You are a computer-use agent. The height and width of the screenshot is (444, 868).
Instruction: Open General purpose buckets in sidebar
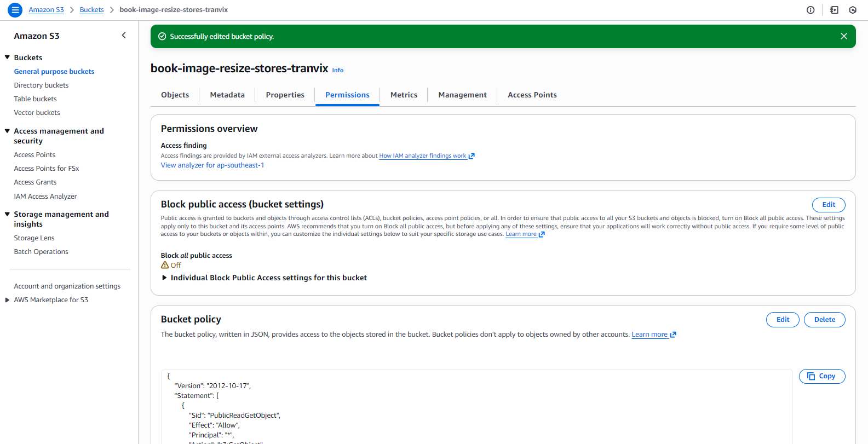[x=54, y=72]
